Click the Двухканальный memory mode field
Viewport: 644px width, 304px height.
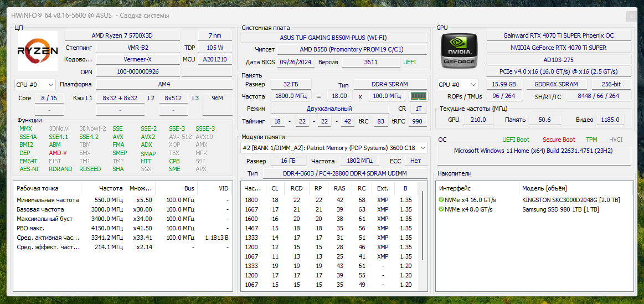(329, 109)
